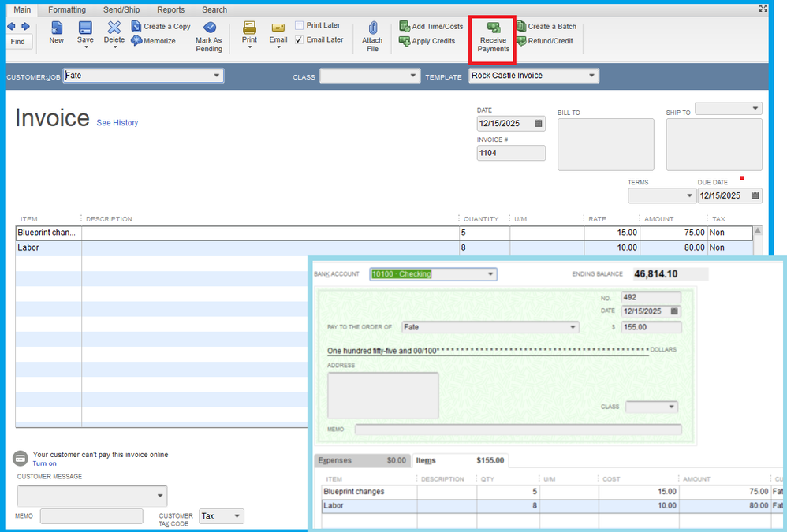
Task: Select the Labor item row in invoice
Action: (x=384, y=247)
